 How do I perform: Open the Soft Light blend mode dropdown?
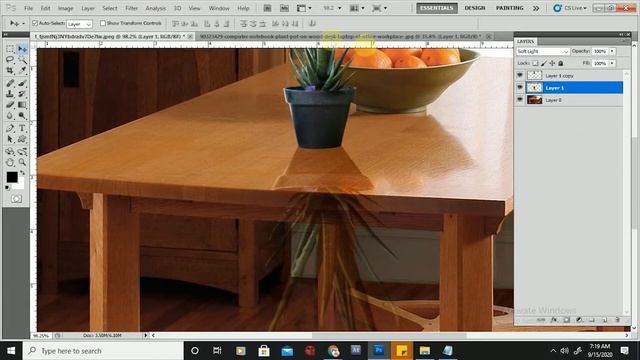[x=542, y=51]
